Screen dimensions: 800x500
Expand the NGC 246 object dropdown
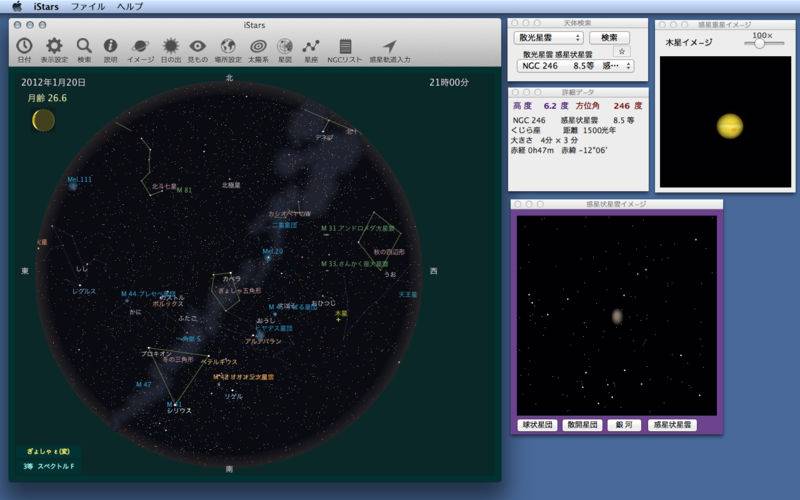coord(576,66)
